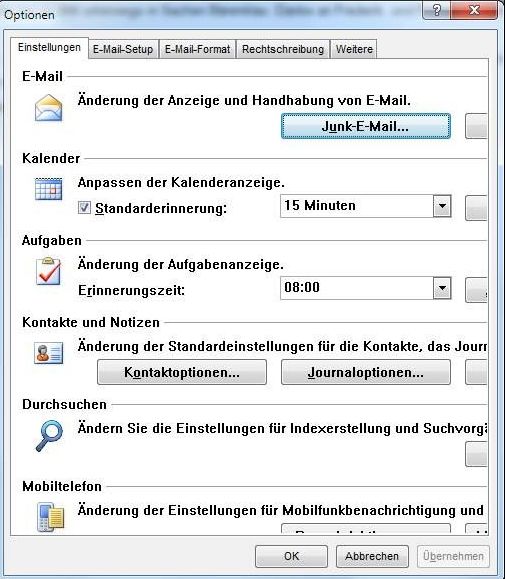Click the Junk-E-Mail... button
Screen dimensions: 505x579
365,126
